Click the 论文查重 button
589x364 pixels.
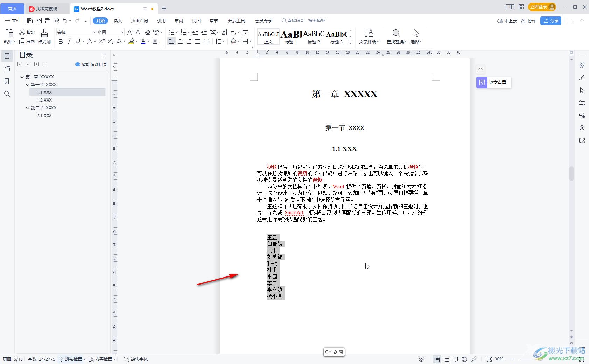(x=493, y=83)
